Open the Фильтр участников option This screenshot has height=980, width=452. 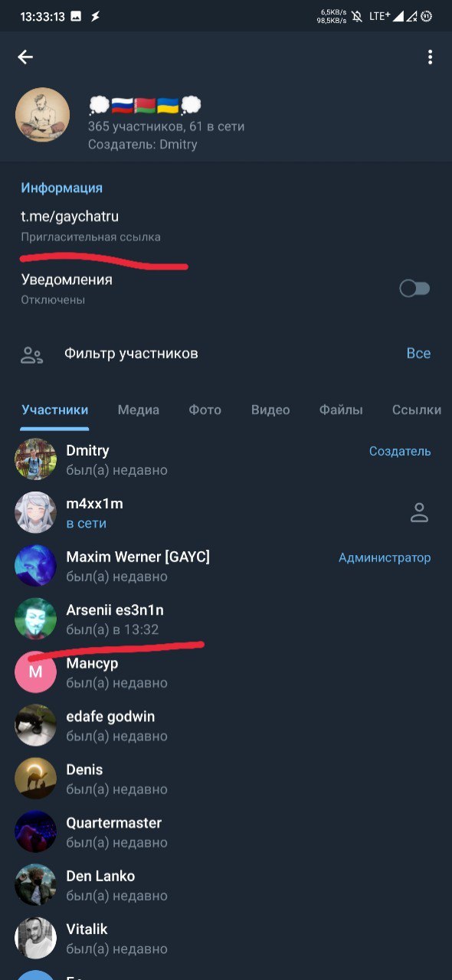131,353
